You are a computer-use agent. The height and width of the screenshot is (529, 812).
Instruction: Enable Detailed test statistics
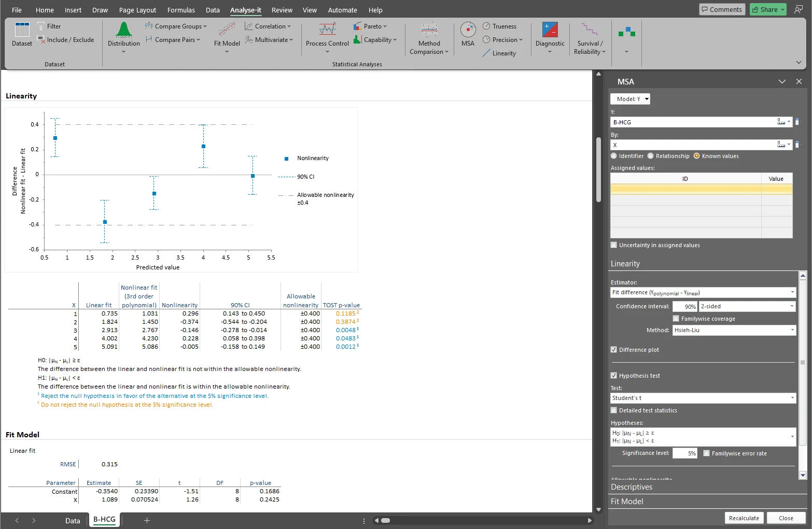pos(614,410)
